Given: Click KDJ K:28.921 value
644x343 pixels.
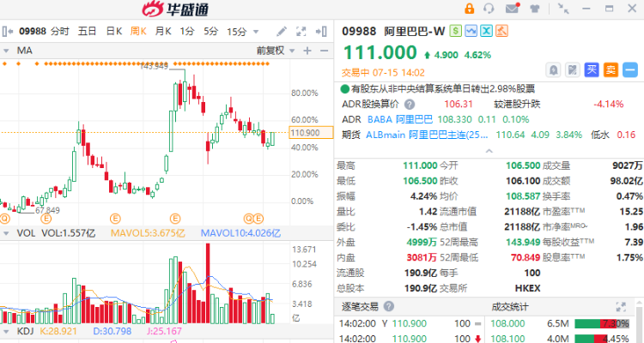Looking at the screenshot, I should (58, 331).
